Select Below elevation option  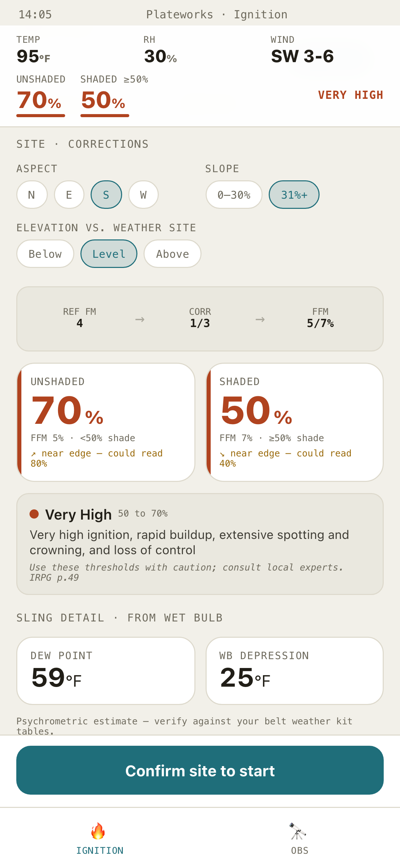pyautogui.click(x=45, y=254)
